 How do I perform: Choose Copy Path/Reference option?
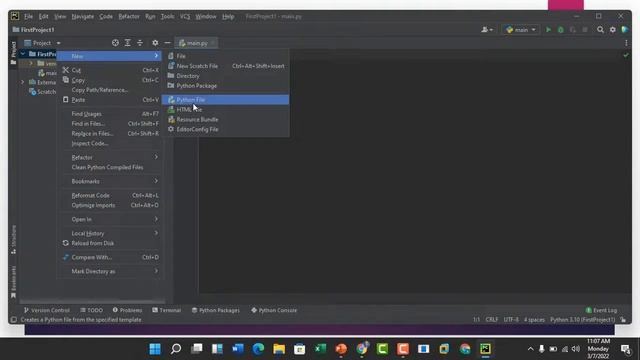pyautogui.click(x=110, y=90)
